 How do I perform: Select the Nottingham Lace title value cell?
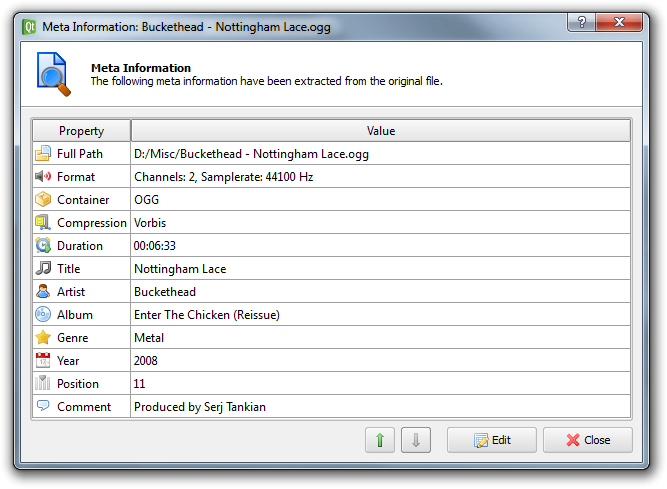tap(180, 269)
